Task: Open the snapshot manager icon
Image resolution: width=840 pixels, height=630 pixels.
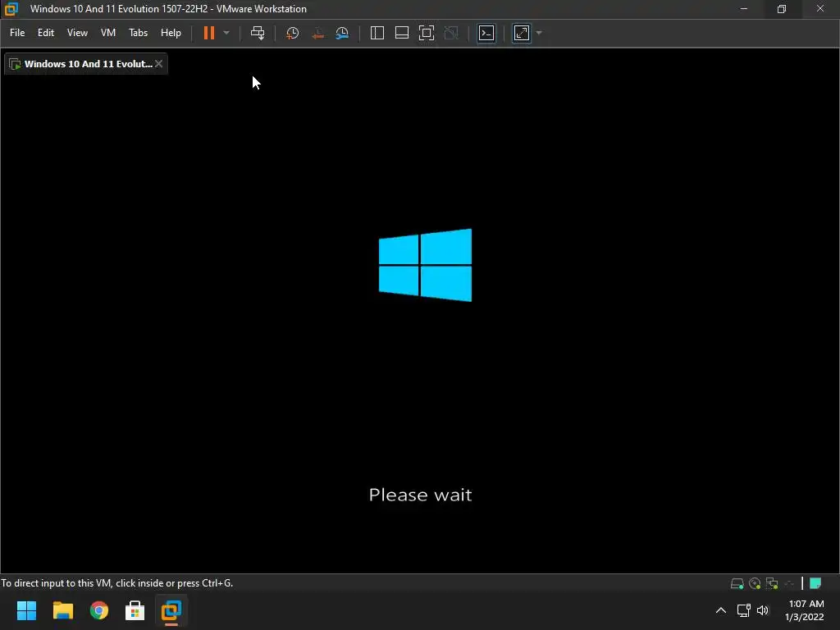Action: pyautogui.click(x=342, y=33)
